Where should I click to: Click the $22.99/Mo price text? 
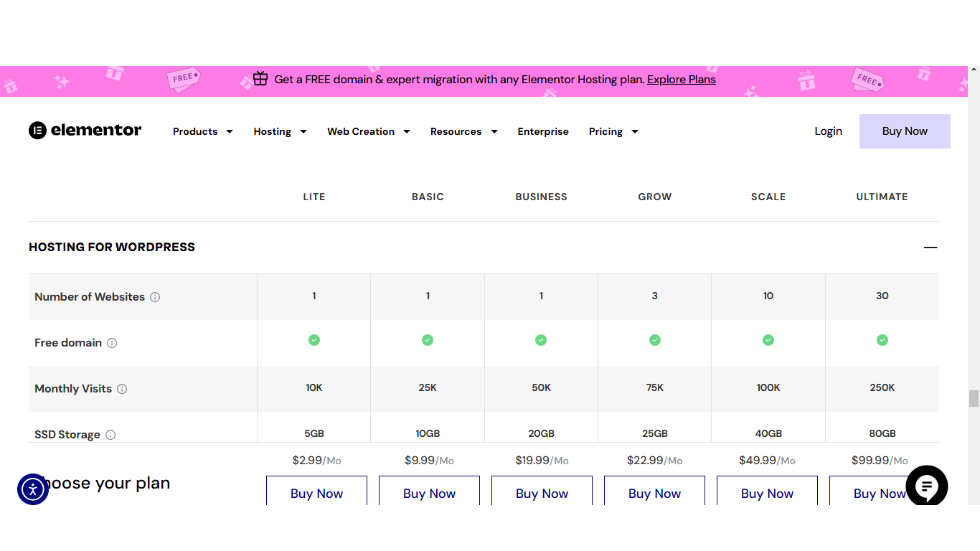pyautogui.click(x=654, y=461)
